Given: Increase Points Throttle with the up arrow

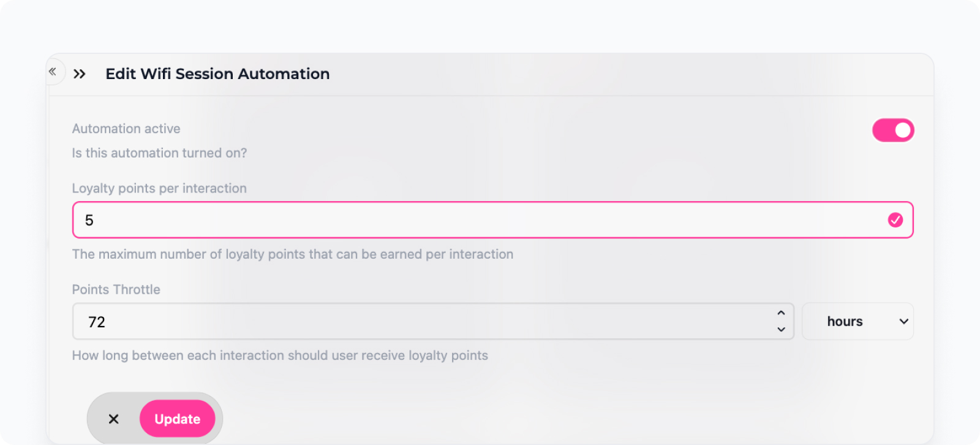Looking at the screenshot, I should (781, 313).
